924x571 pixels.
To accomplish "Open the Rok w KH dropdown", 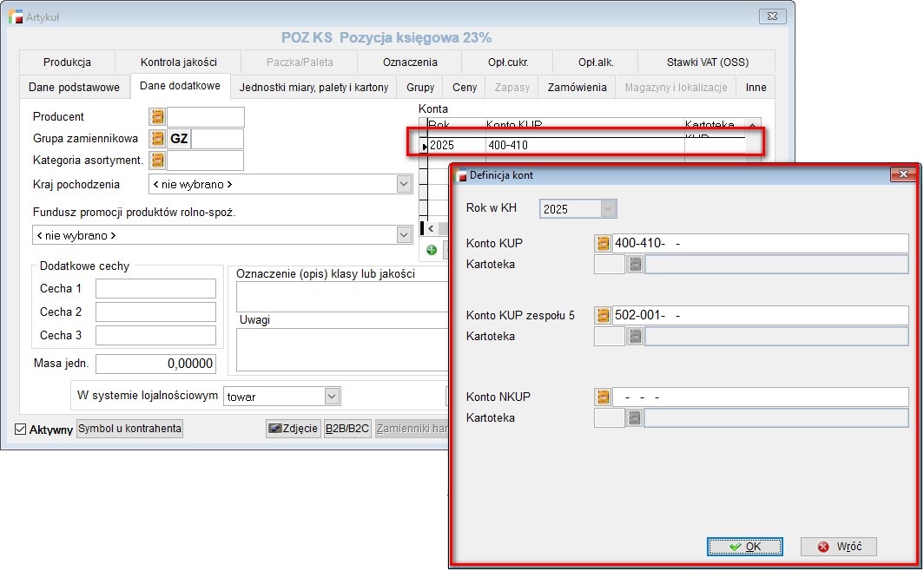I will click(609, 209).
